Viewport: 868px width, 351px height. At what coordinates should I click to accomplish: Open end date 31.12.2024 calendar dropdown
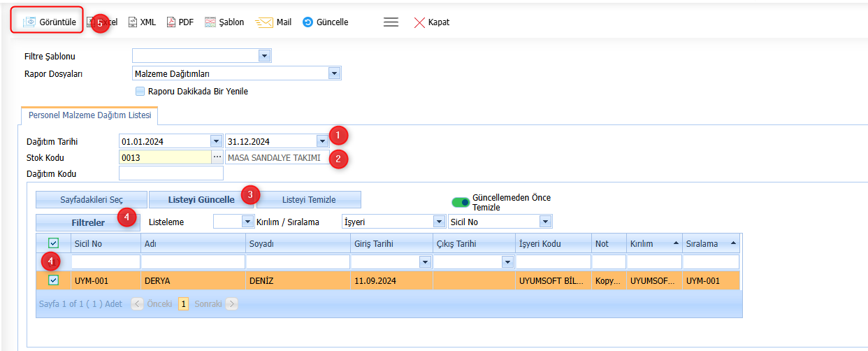tap(321, 141)
